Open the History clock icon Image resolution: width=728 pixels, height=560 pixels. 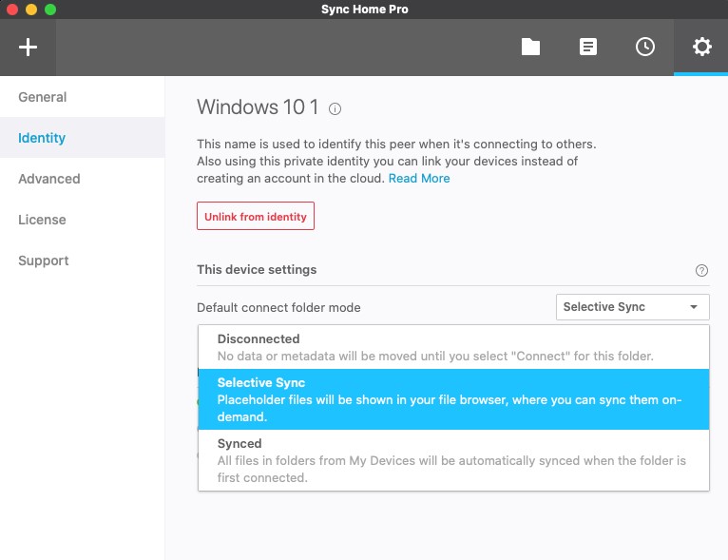pos(645,47)
